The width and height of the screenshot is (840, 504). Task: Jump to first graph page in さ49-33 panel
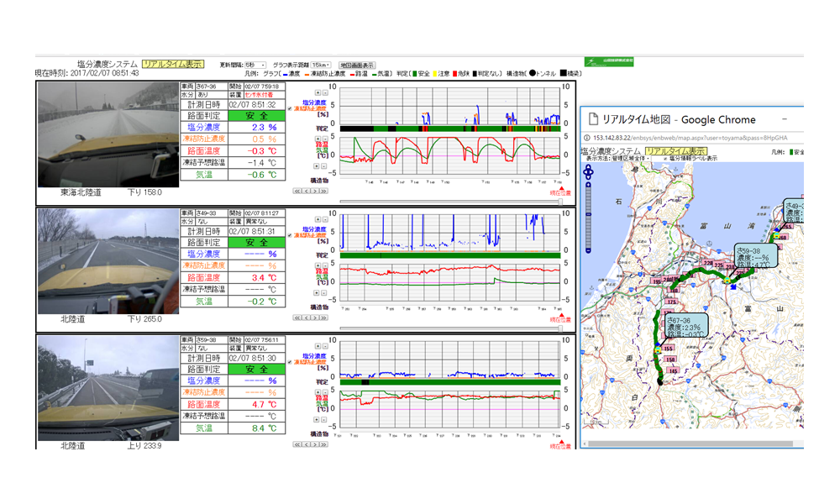point(297,318)
